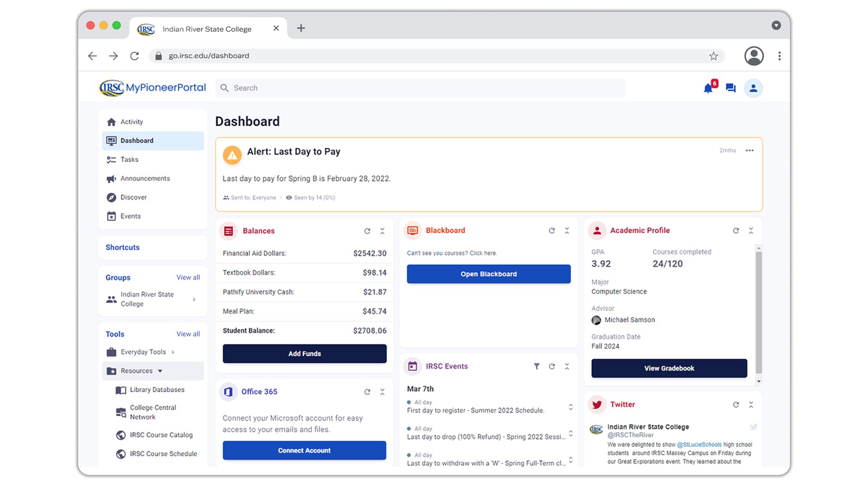Expand the last day to drop event
This screenshot has width=868, height=488.
tap(571, 433)
